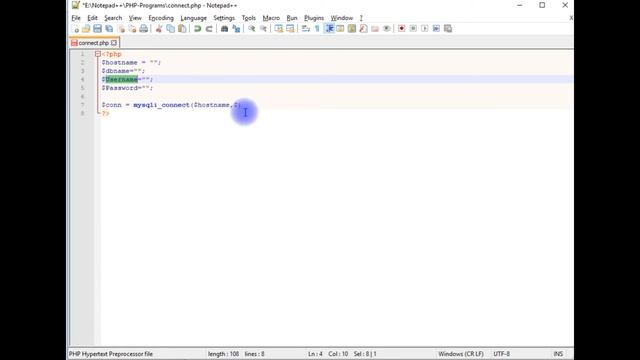Click the Close All files toolbar icon
Image resolution: width=640 pixels, height=360 pixels.
[132, 29]
